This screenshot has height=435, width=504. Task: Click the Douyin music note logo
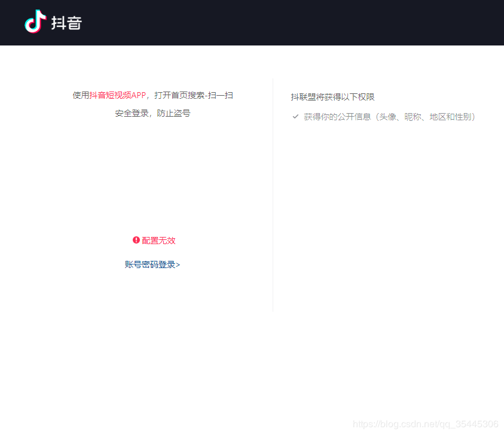pos(35,22)
